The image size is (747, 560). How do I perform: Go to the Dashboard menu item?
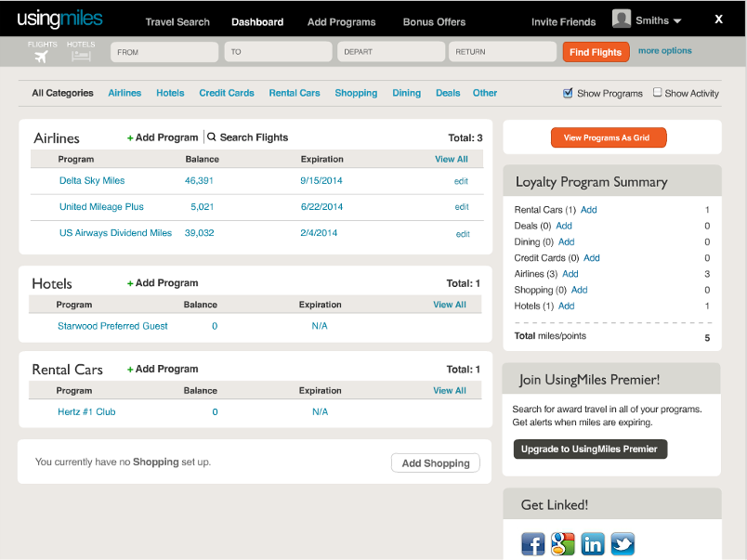coord(257,22)
